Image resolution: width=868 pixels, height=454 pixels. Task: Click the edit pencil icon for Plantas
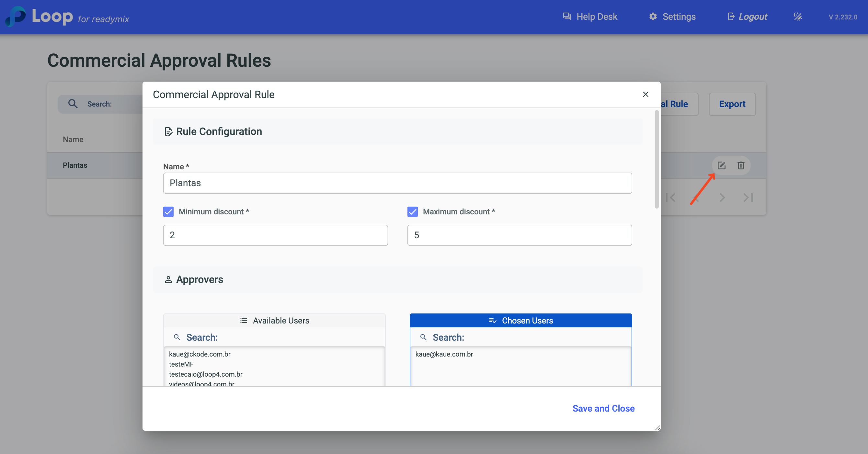[x=721, y=165]
